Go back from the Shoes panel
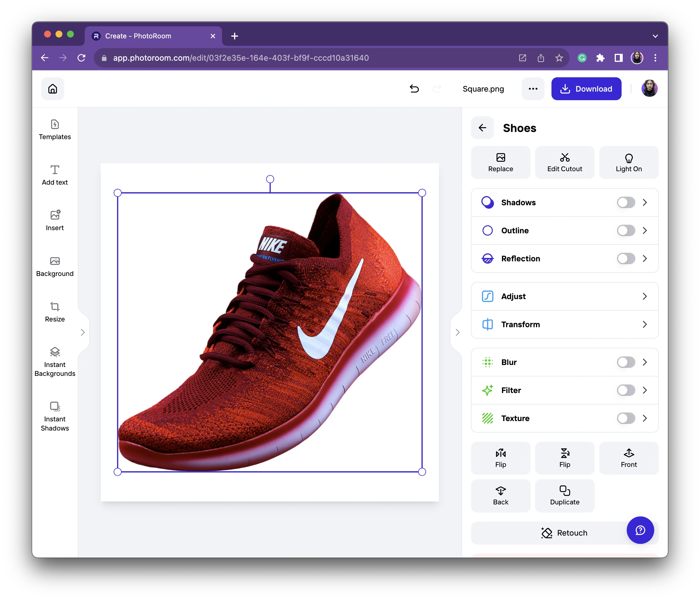This screenshot has height=600, width=700. coord(483,128)
